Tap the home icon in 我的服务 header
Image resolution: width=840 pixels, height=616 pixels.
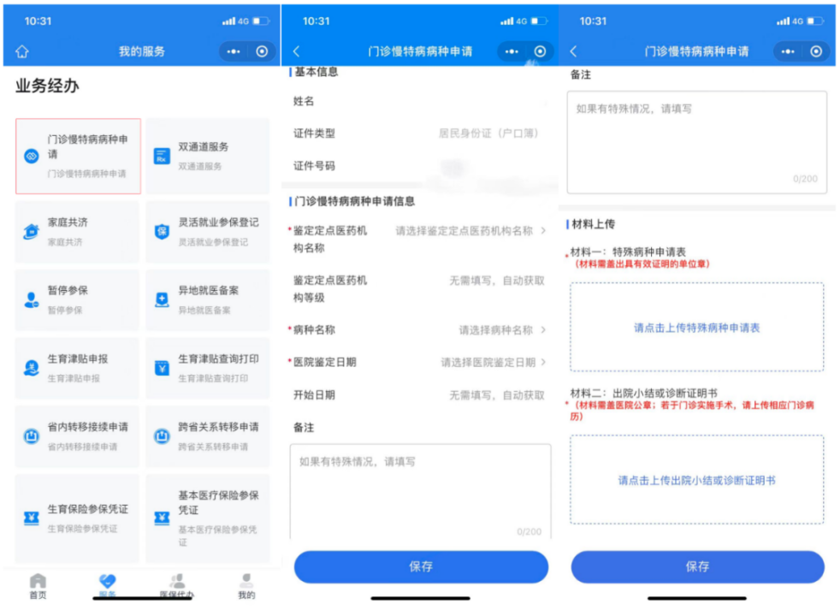(x=22, y=52)
